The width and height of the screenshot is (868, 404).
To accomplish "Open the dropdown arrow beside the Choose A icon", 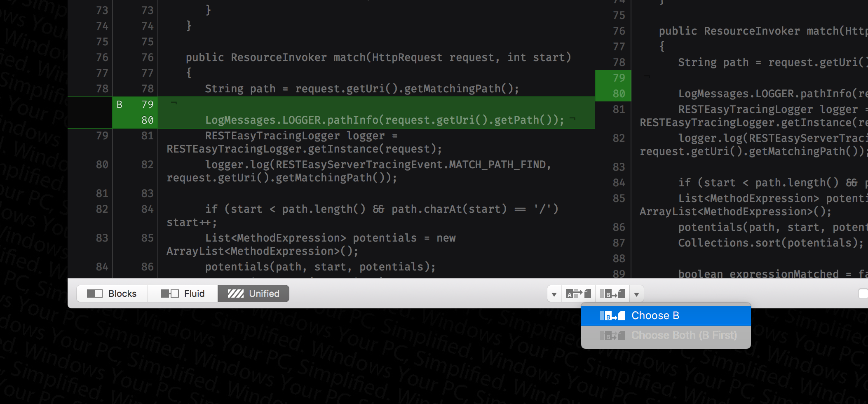I will (554, 294).
